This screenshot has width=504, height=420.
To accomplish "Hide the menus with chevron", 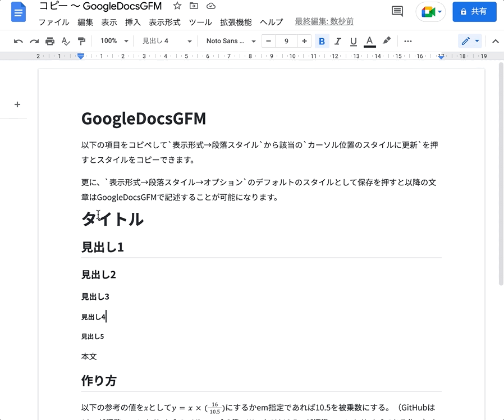I will click(x=496, y=41).
